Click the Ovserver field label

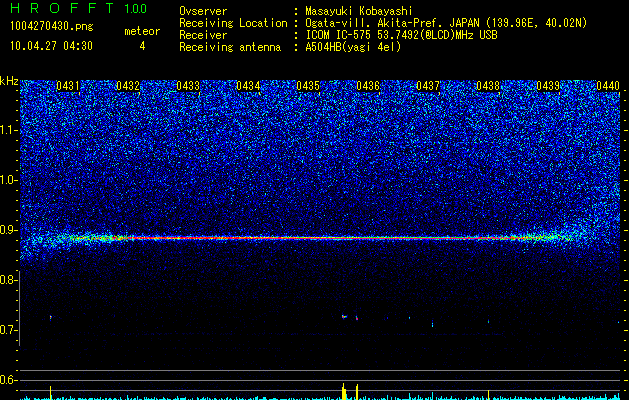point(203,11)
